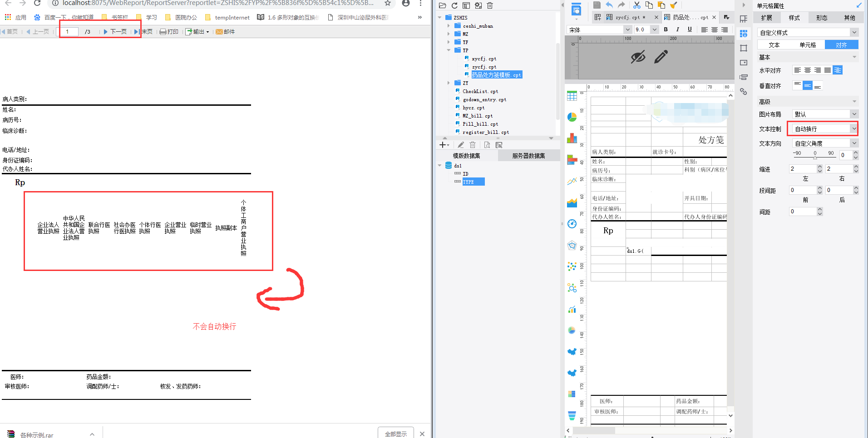This screenshot has height=438, width=868.
Task: Open CheckList.cpt in file tree
Action: [480, 91]
